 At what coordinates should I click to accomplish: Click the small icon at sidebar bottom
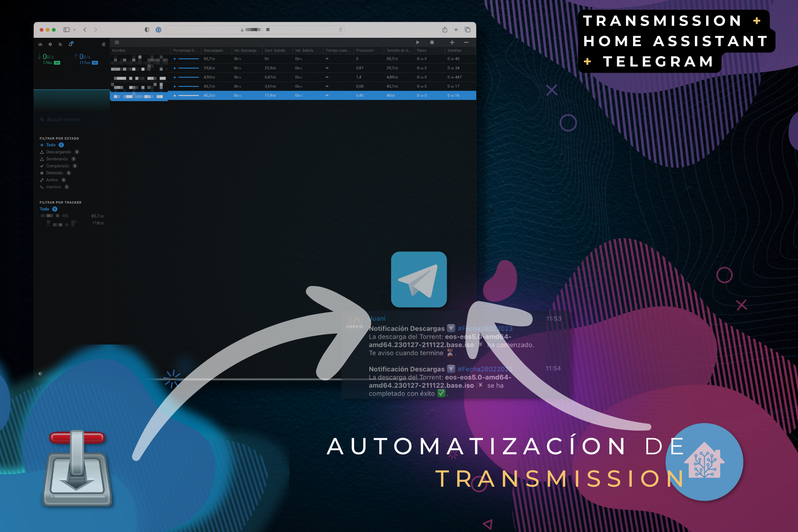(40, 374)
